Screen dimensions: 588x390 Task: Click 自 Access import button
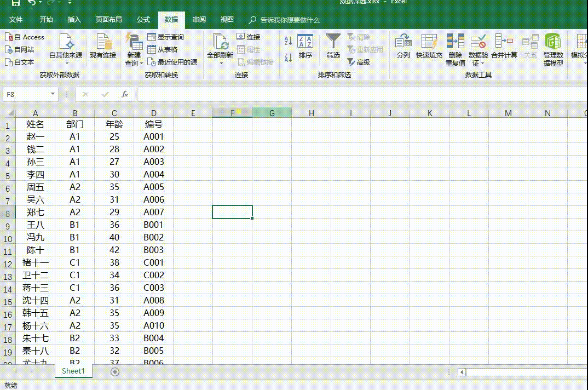coord(25,37)
